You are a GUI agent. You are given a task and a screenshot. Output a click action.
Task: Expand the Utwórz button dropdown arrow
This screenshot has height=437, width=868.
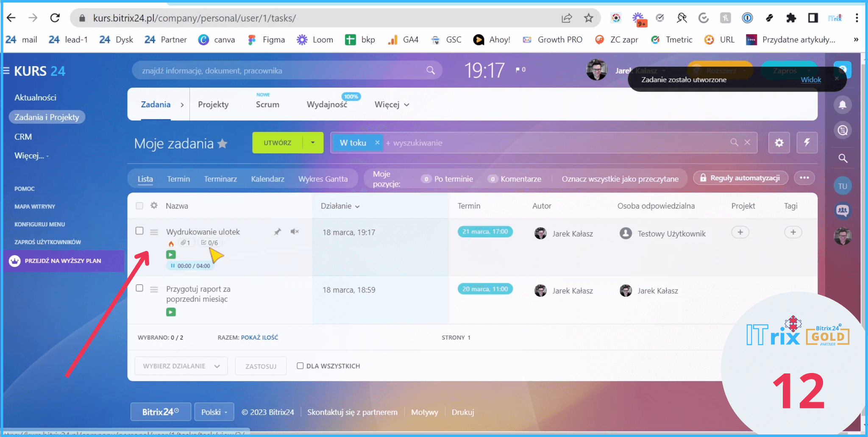[x=313, y=143]
